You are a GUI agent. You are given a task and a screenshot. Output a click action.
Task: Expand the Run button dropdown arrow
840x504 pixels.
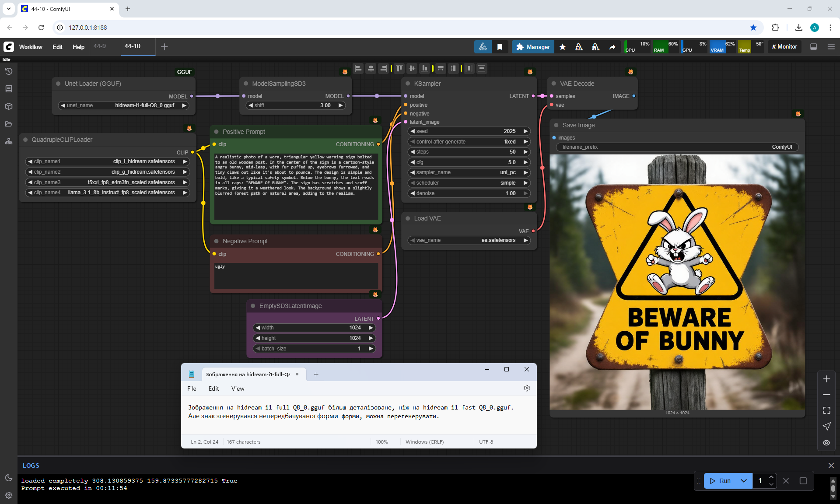[743, 481]
